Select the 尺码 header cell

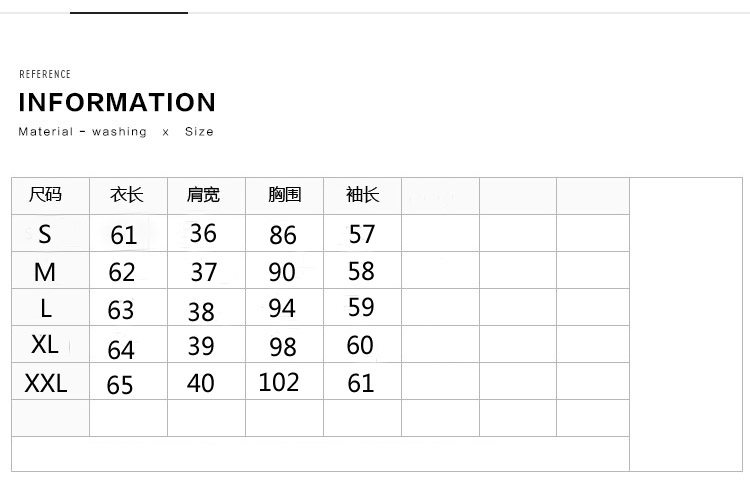click(x=46, y=195)
